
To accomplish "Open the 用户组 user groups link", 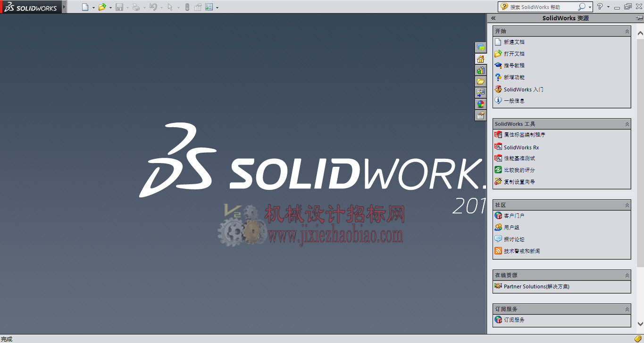I will (x=511, y=228).
